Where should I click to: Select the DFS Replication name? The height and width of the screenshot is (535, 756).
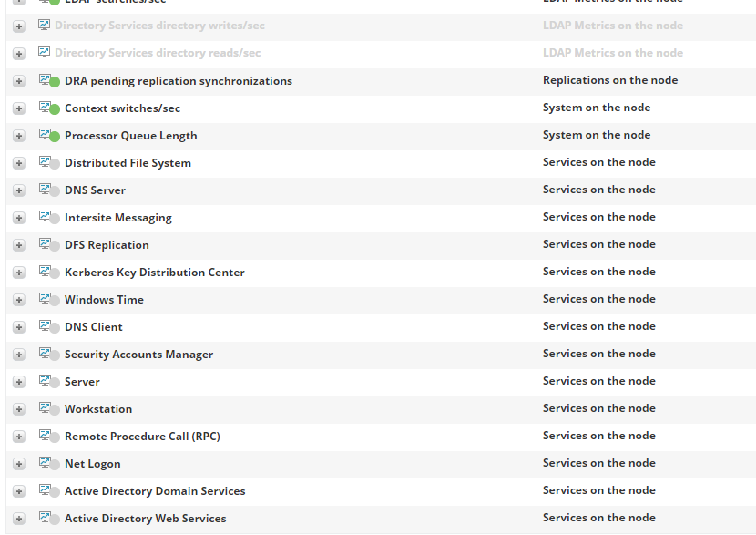tap(107, 245)
